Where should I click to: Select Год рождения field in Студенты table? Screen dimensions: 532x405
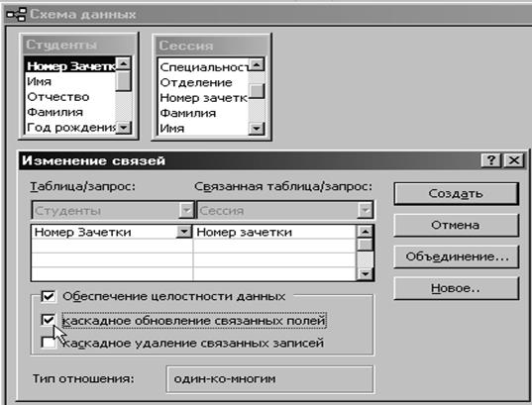coord(70,128)
